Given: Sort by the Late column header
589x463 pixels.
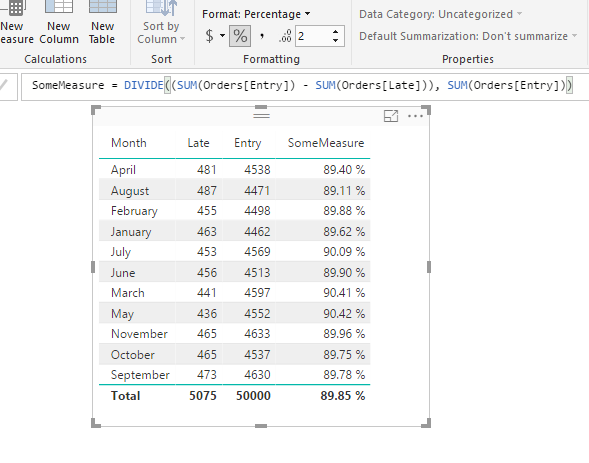Looking at the screenshot, I should 198,143.
